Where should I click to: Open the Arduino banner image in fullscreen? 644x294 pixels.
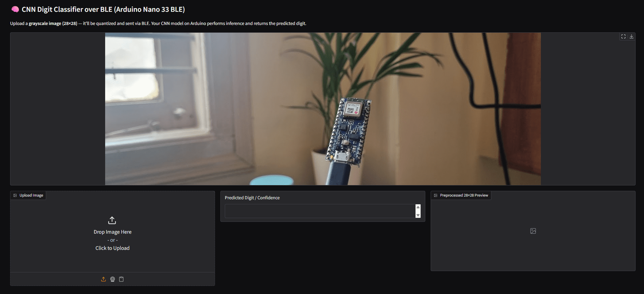[x=623, y=36]
